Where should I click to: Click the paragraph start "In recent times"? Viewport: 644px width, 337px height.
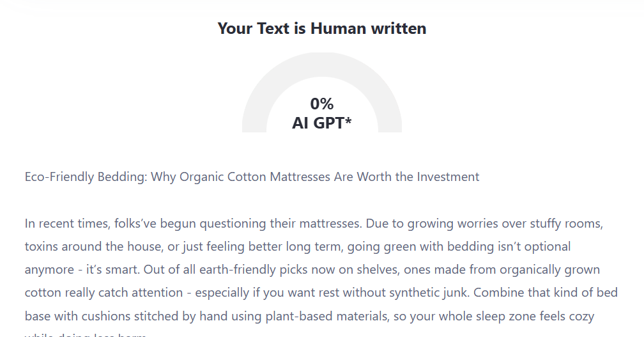tap(67, 224)
